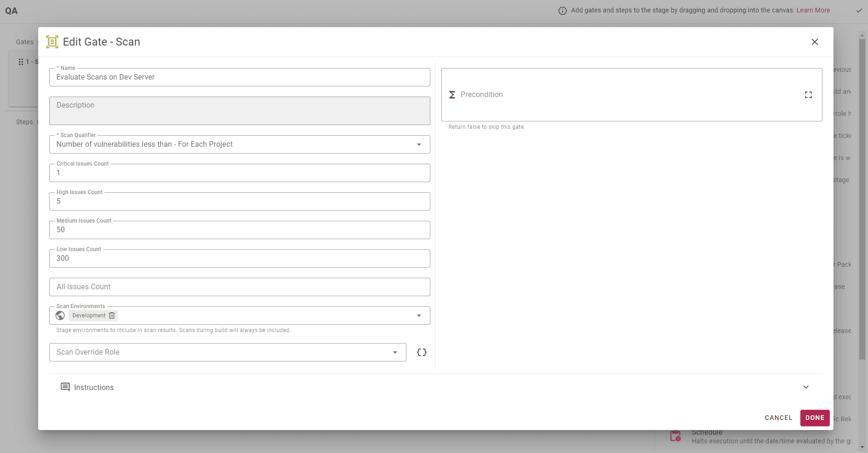Viewport: 868px width, 453px height.
Task: Expand the Instructions section chevron
Action: [x=805, y=387]
